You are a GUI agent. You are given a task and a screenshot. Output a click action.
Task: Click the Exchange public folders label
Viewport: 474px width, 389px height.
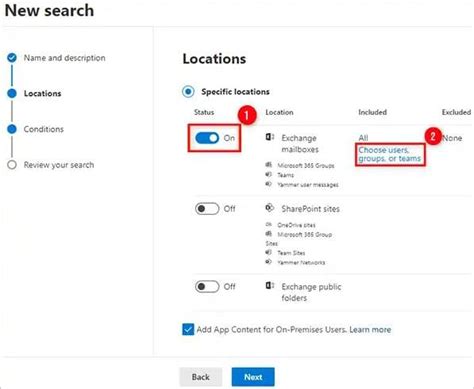pyautogui.click(x=311, y=292)
